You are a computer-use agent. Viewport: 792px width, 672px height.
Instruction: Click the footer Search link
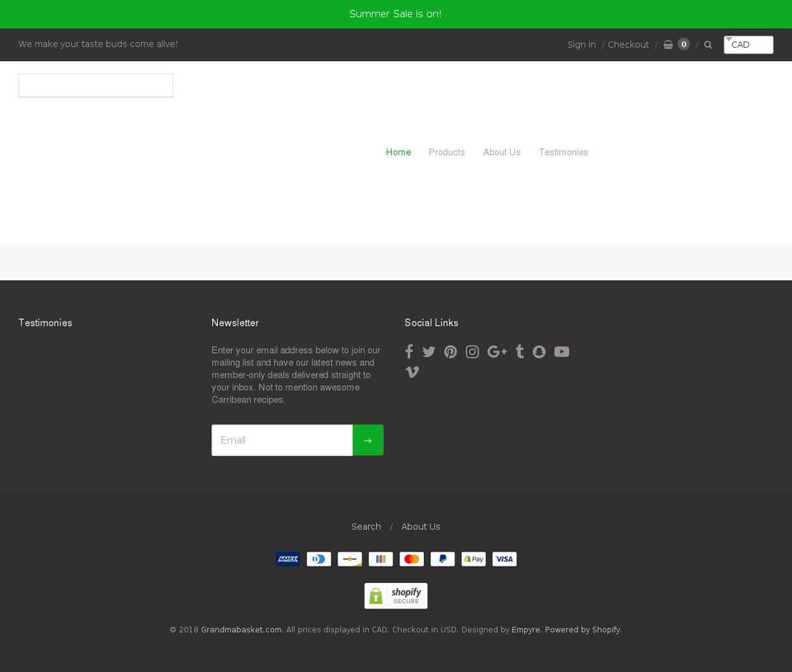366,527
